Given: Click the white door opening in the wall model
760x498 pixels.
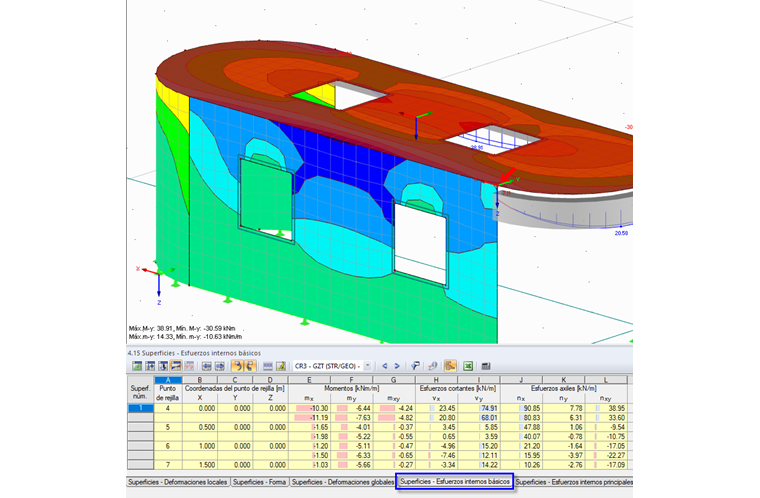Looking at the screenshot, I should click(420, 244).
